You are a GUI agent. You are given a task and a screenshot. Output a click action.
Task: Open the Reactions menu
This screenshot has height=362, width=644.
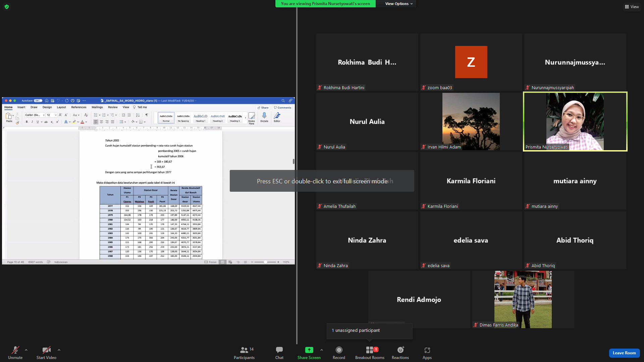tap(400, 353)
